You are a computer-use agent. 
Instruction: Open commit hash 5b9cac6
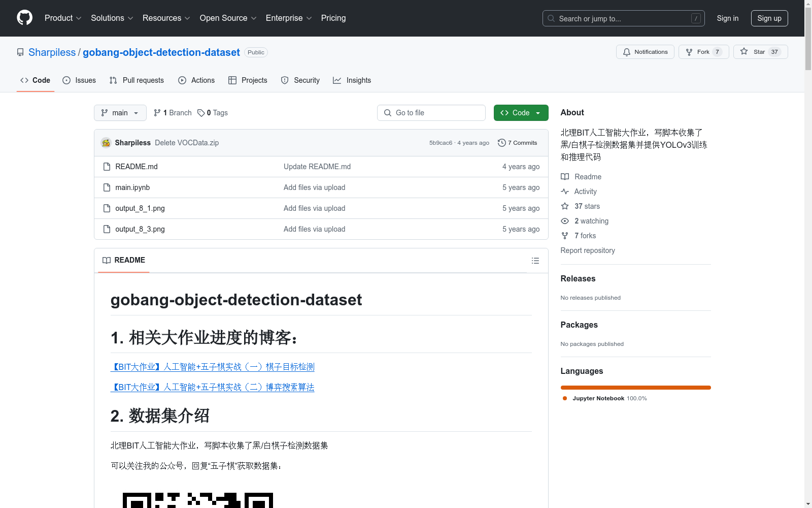click(x=441, y=143)
